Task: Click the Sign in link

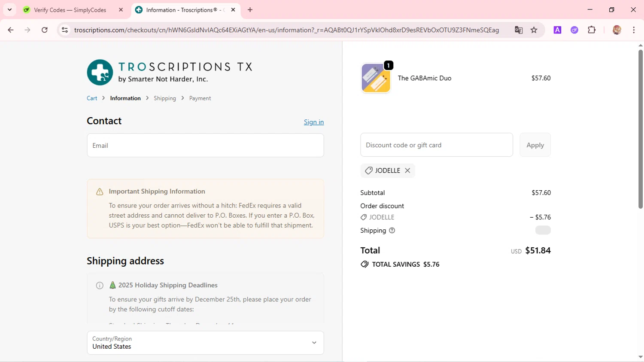Action: click(x=314, y=122)
